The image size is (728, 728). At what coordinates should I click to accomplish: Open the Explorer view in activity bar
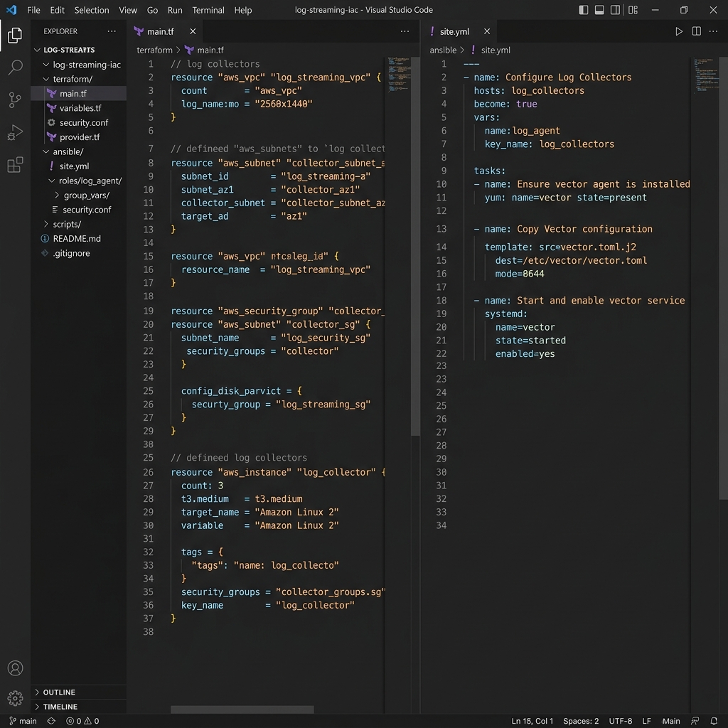pos(15,36)
